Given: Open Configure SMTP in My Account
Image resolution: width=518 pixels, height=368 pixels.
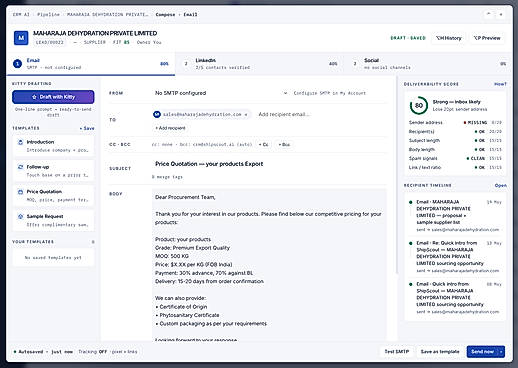Looking at the screenshot, I should 330,93.
